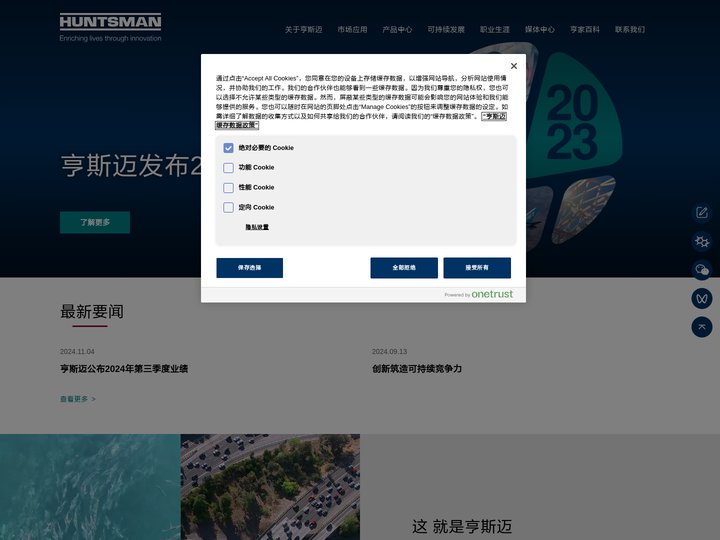Click the back-to-top arrow icon
Screen dimensions: 720x540
702,327
